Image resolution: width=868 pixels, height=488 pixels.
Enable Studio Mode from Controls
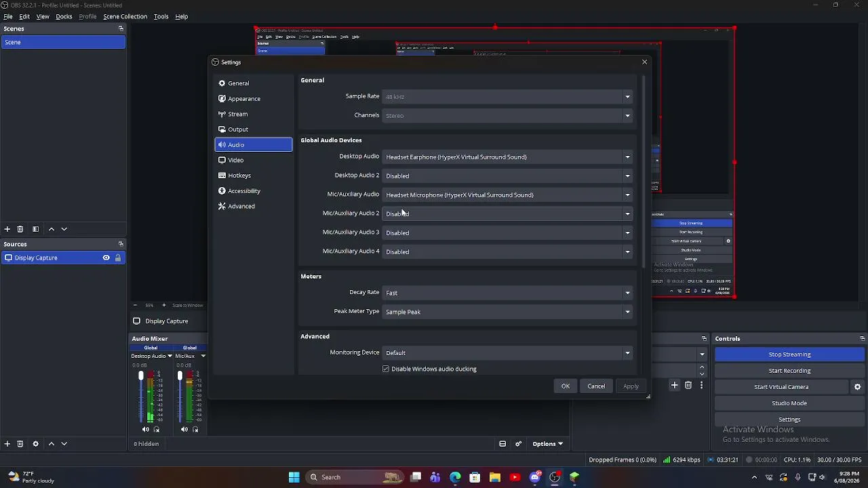(x=789, y=403)
